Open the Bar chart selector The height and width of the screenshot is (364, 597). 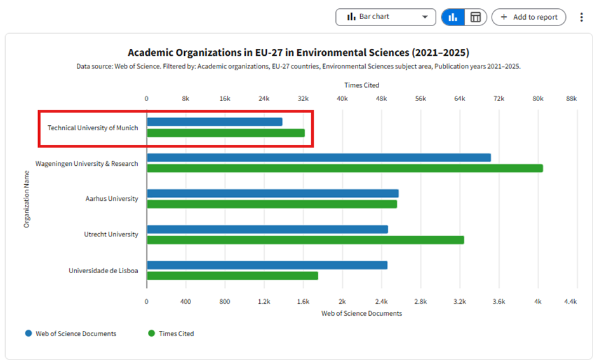[386, 17]
